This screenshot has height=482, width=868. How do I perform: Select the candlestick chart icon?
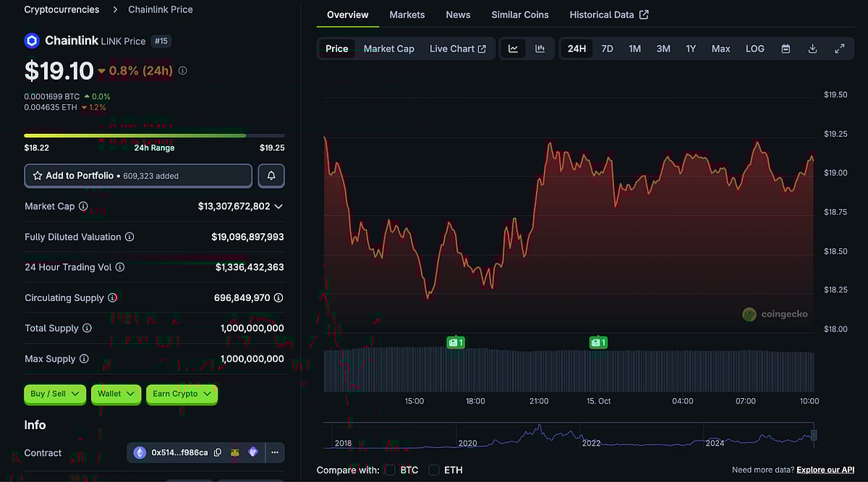point(539,48)
